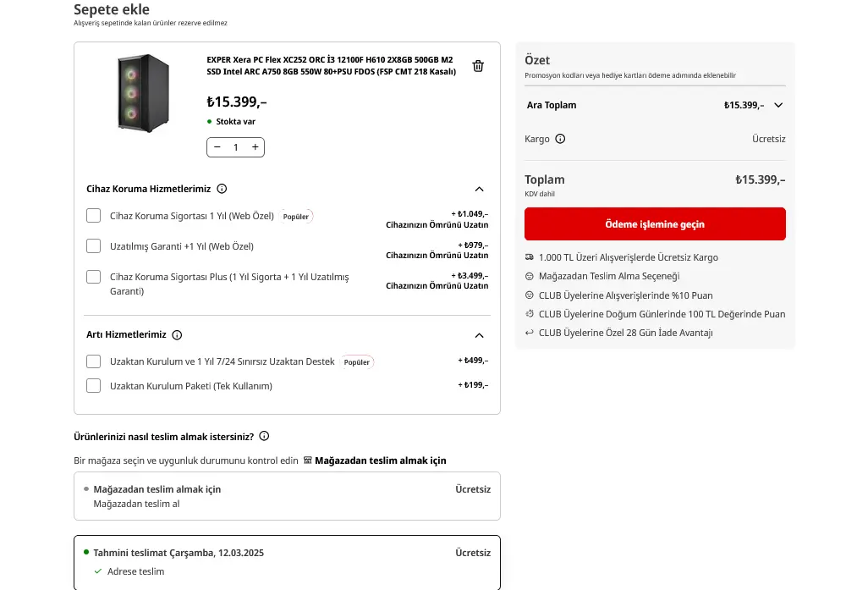Click the +₺199,– installation package price
The height and width of the screenshot is (590, 868).
pyautogui.click(x=473, y=385)
